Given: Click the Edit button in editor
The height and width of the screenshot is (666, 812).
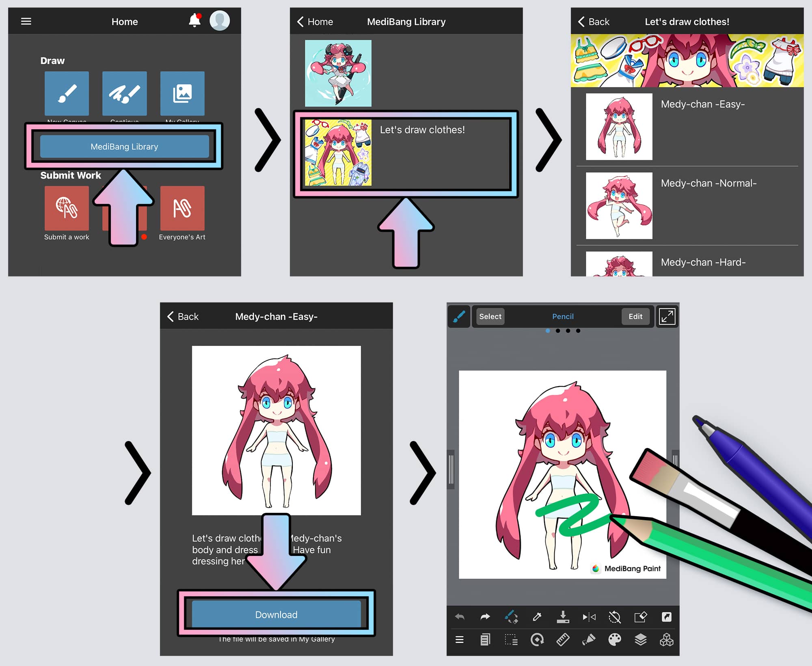Looking at the screenshot, I should [635, 316].
